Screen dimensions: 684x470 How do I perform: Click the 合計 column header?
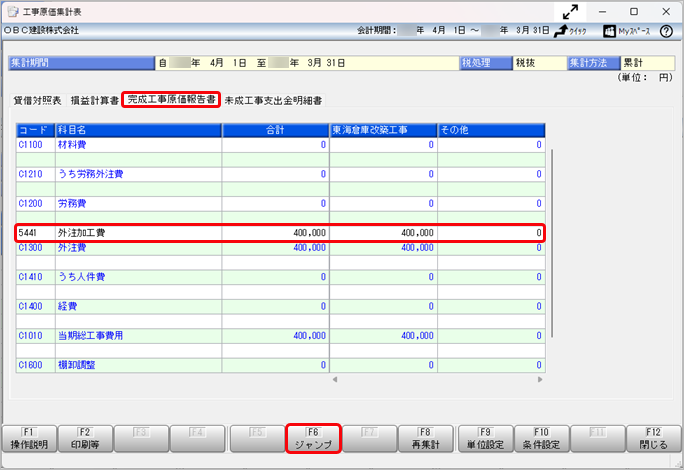[276, 130]
